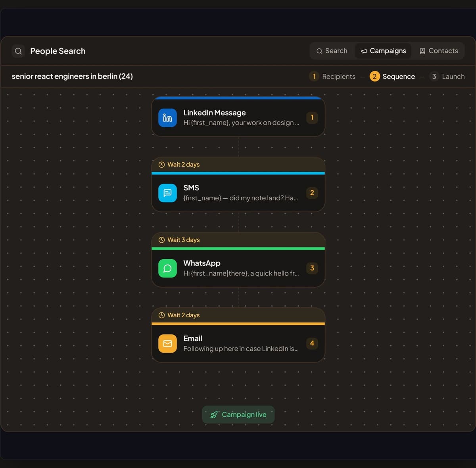Click the blue LinkedIn icon
This screenshot has width=476, height=468.
pyautogui.click(x=167, y=118)
